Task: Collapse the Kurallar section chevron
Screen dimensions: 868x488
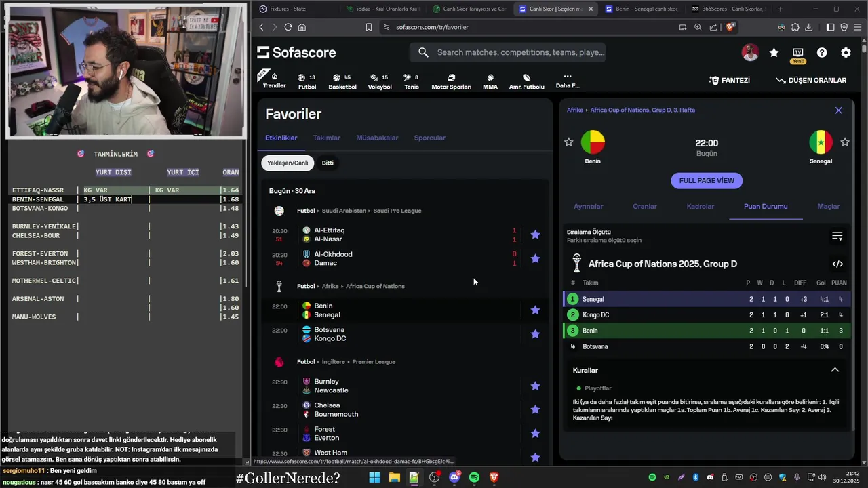Action: tap(835, 370)
